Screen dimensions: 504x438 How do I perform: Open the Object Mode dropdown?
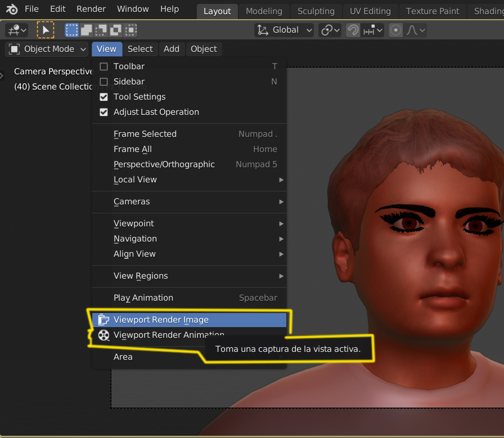click(x=47, y=49)
